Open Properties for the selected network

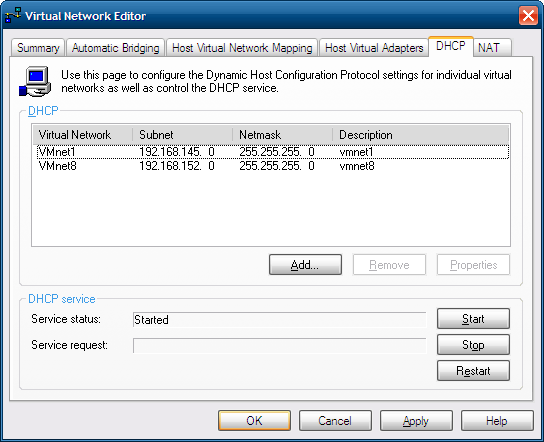pyautogui.click(x=473, y=265)
